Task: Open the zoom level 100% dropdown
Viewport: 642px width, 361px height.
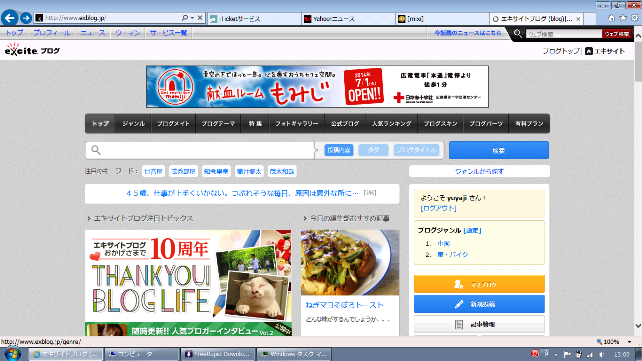Action: pyautogui.click(x=630, y=342)
